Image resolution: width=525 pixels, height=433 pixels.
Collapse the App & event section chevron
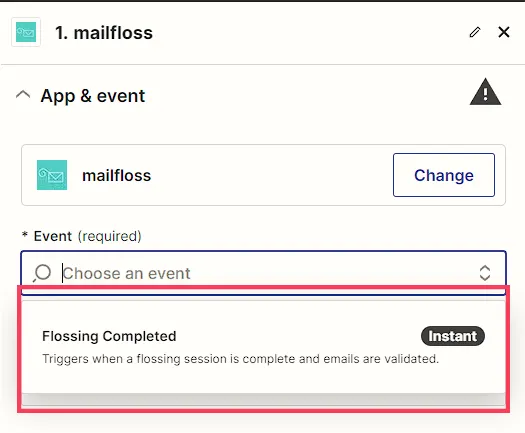point(23,95)
